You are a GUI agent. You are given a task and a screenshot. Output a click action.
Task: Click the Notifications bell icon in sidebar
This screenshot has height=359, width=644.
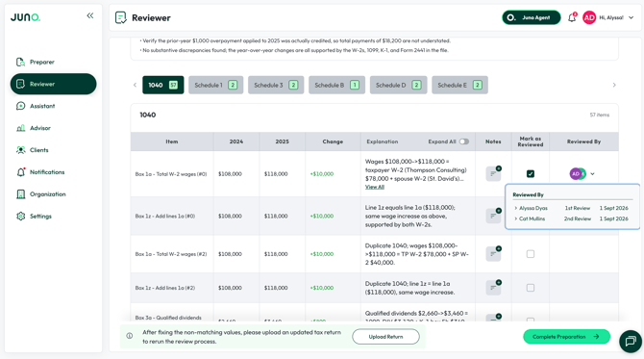point(20,172)
